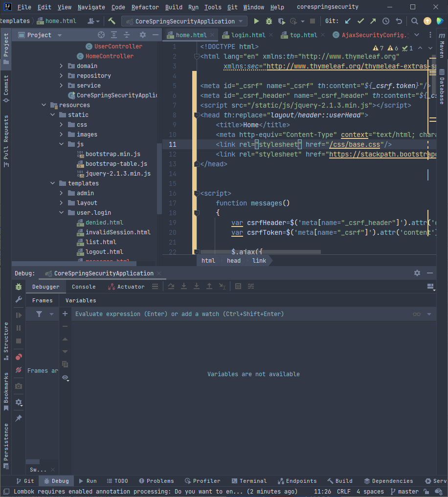Click master branch in status bar
The width and height of the screenshot is (448, 497).
pyautogui.click(x=404, y=492)
